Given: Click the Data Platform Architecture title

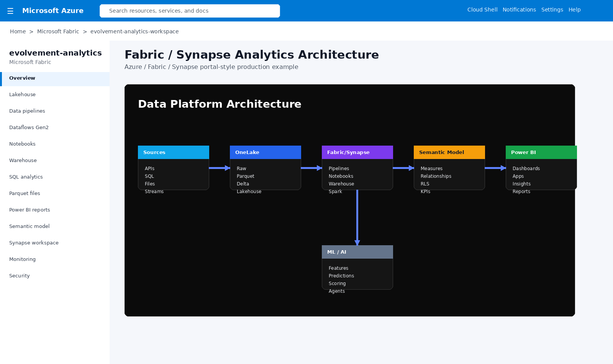Looking at the screenshot, I should click(x=220, y=104).
